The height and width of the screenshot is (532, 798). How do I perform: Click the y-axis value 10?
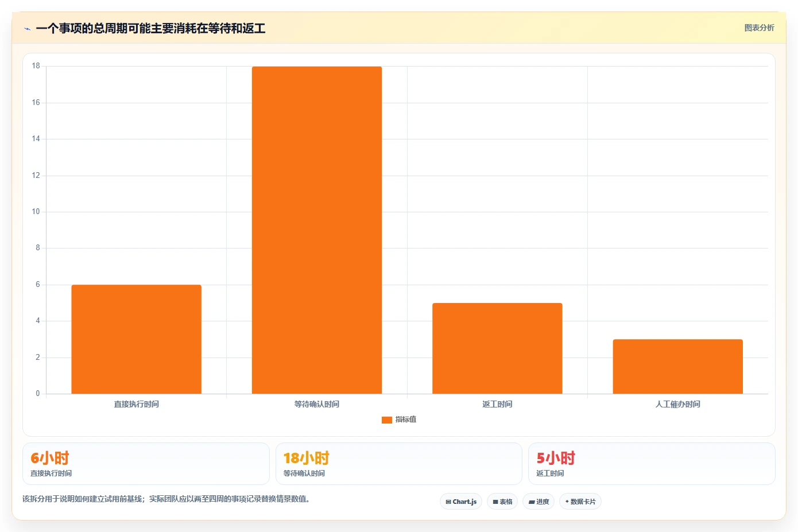point(36,212)
